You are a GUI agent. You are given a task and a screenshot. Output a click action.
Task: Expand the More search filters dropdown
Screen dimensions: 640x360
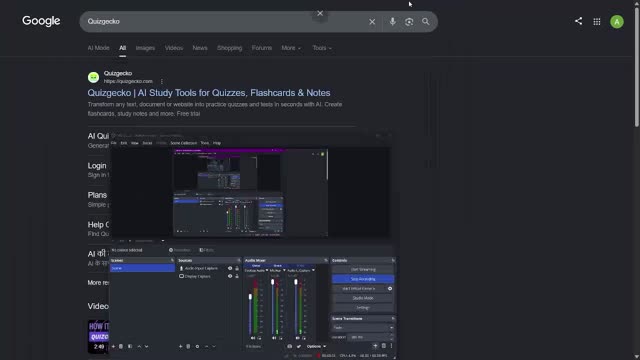291,48
